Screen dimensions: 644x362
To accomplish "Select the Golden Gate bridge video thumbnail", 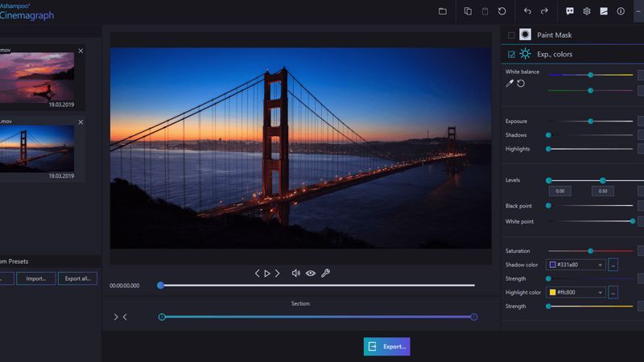I will point(37,148).
